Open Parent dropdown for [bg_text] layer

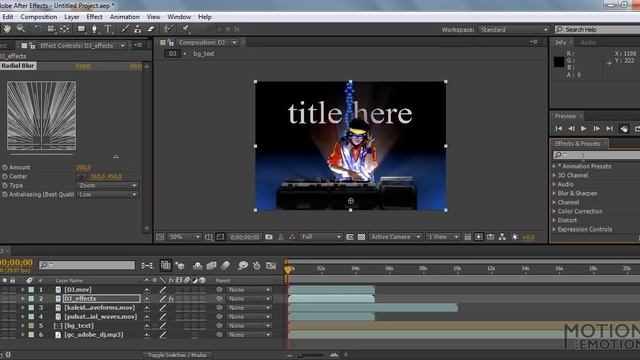tap(249, 326)
